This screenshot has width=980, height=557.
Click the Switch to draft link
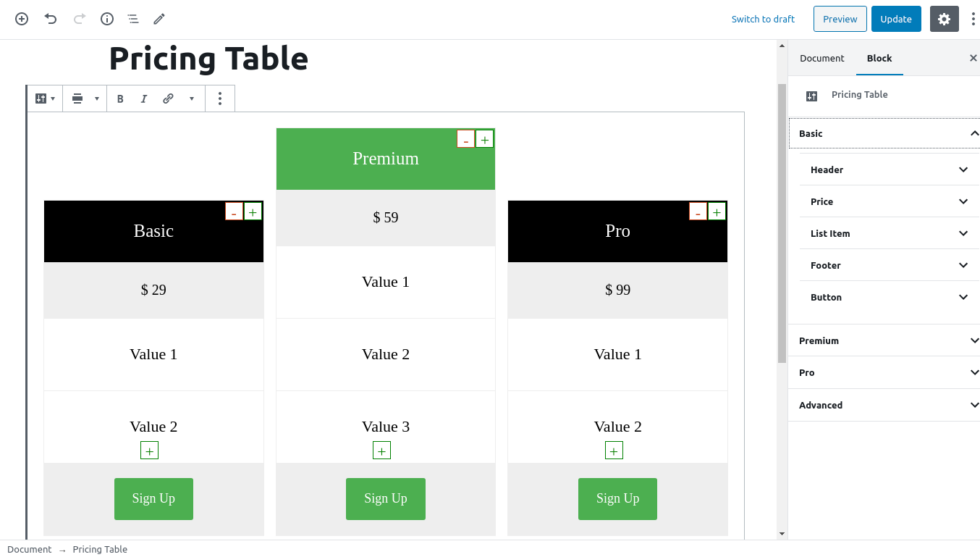763,19
